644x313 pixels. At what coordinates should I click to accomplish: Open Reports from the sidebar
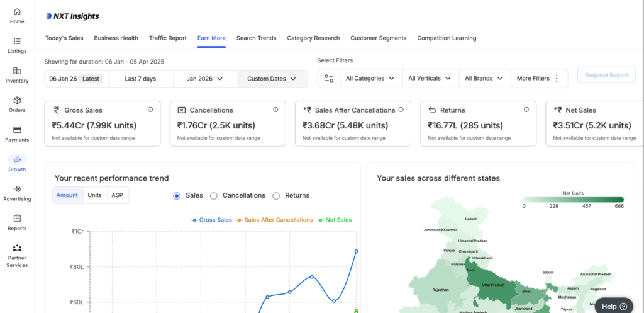point(17,218)
